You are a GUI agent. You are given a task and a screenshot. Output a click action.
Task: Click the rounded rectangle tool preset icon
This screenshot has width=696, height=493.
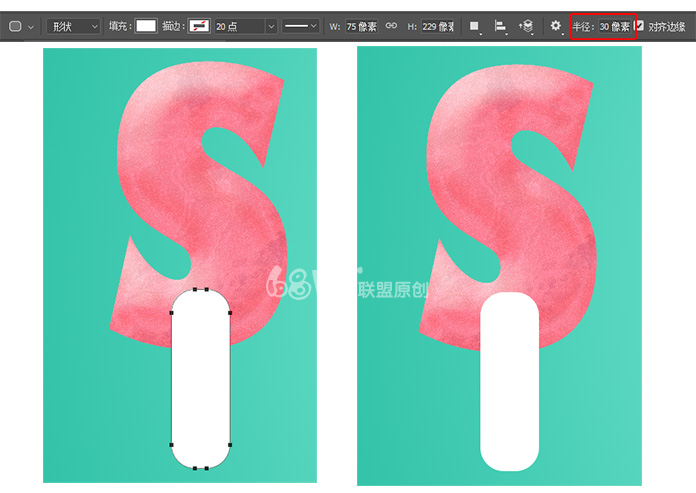click(x=16, y=26)
